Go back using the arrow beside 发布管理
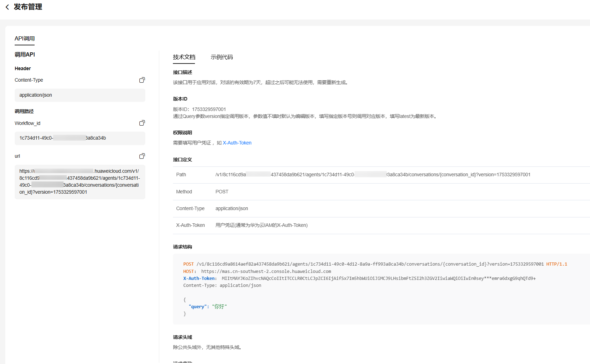 tap(7, 7)
